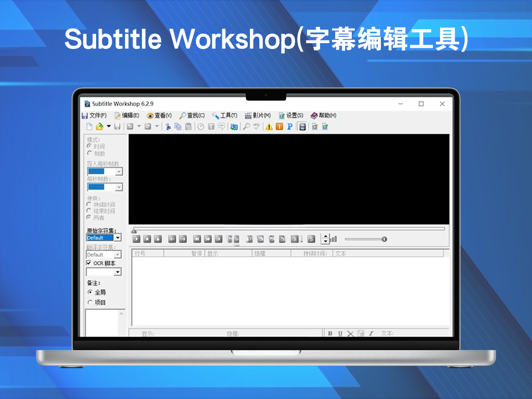
Task: Expand the Undo history arrow
Action: click(x=139, y=126)
